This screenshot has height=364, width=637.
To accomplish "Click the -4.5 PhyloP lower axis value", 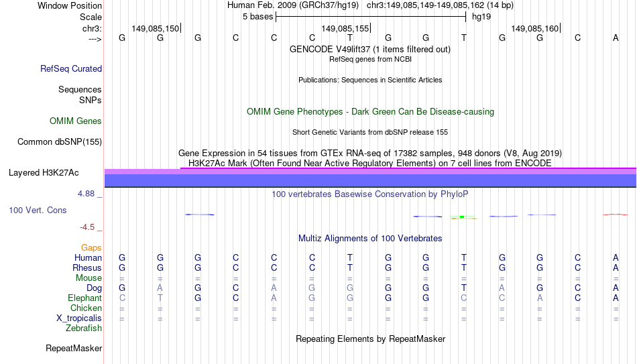I will coord(87,227).
